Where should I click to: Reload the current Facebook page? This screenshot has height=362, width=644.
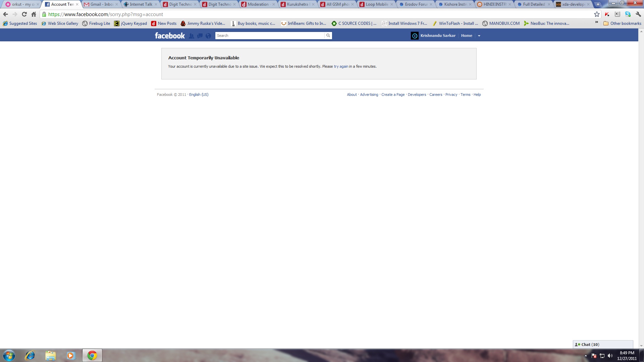(x=24, y=14)
